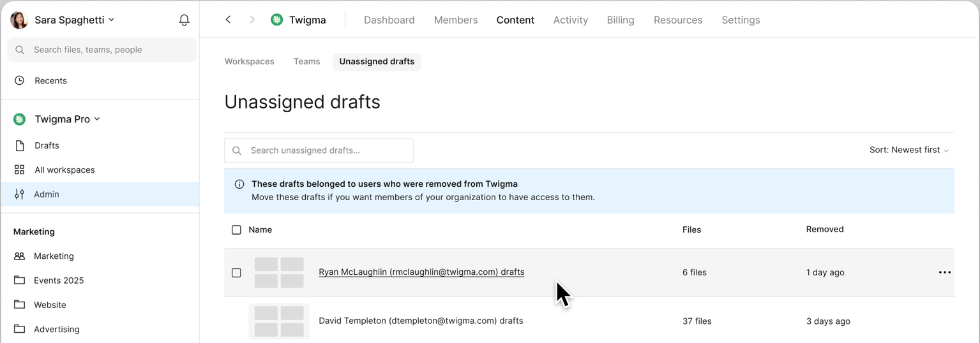This screenshot has width=980, height=343.
Task: Click info icon in blue banner
Action: click(x=239, y=184)
